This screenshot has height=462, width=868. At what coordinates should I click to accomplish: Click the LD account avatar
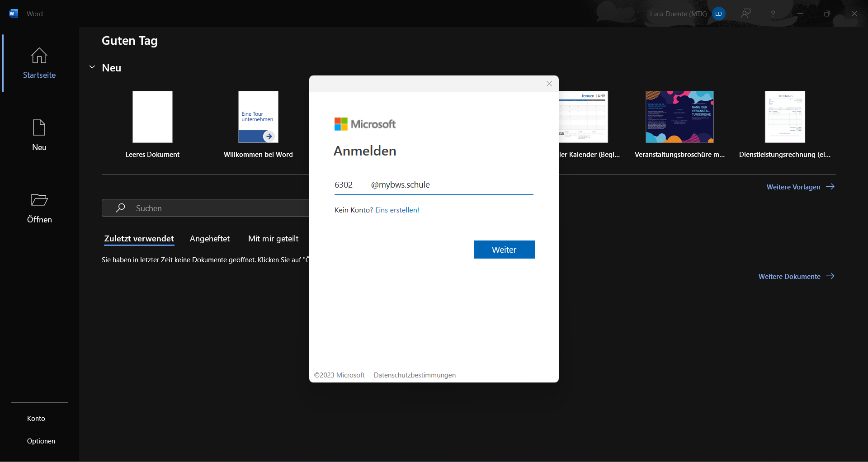(718, 14)
